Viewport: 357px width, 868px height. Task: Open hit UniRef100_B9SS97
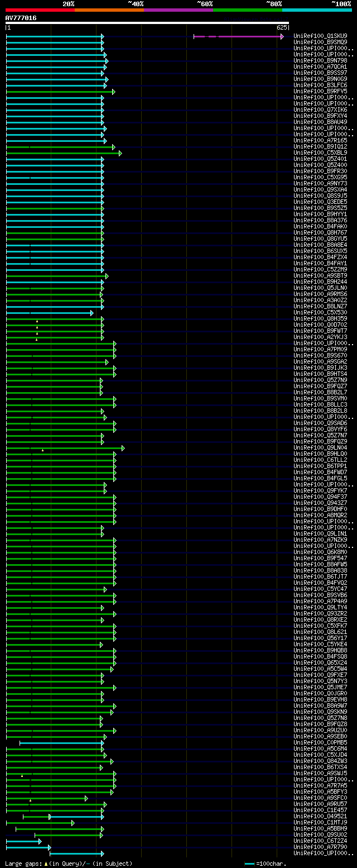tap(320, 73)
